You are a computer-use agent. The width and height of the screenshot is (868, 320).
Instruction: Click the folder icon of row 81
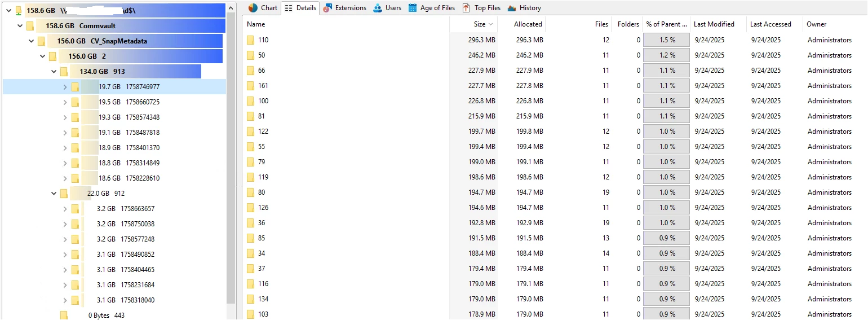coord(251,116)
